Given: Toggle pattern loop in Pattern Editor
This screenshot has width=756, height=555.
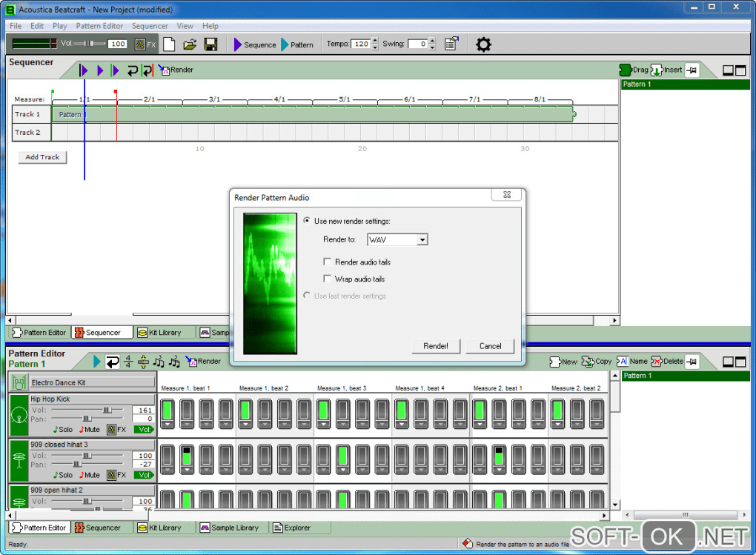Looking at the screenshot, I should [x=113, y=362].
